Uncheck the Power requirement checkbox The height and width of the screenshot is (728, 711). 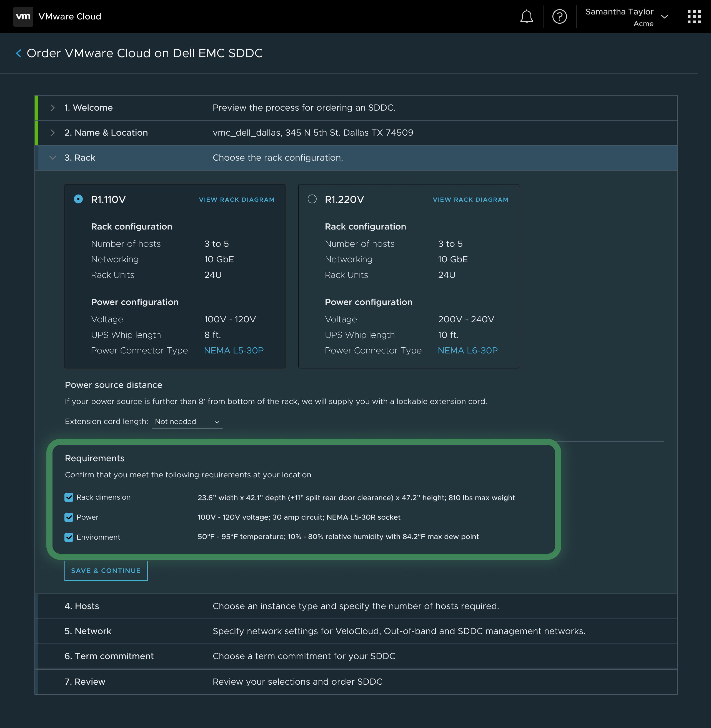[x=69, y=517]
